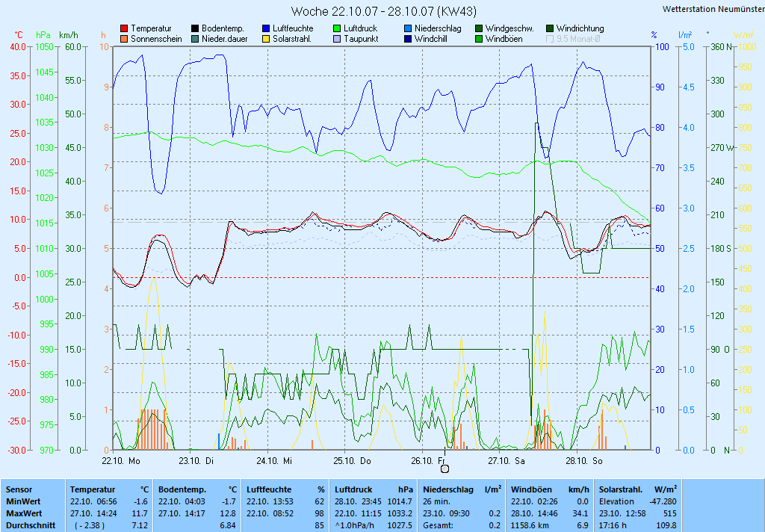Image resolution: width=765 pixels, height=532 pixels.
Task: Click the orange Sonnenschein legend square
Action: tap(124, 39)
